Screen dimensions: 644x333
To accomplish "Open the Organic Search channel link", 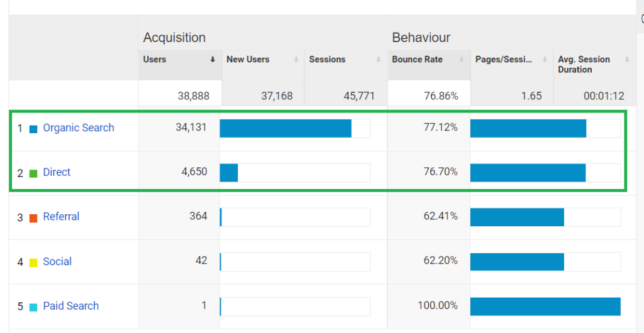I will tap(79, 128).
